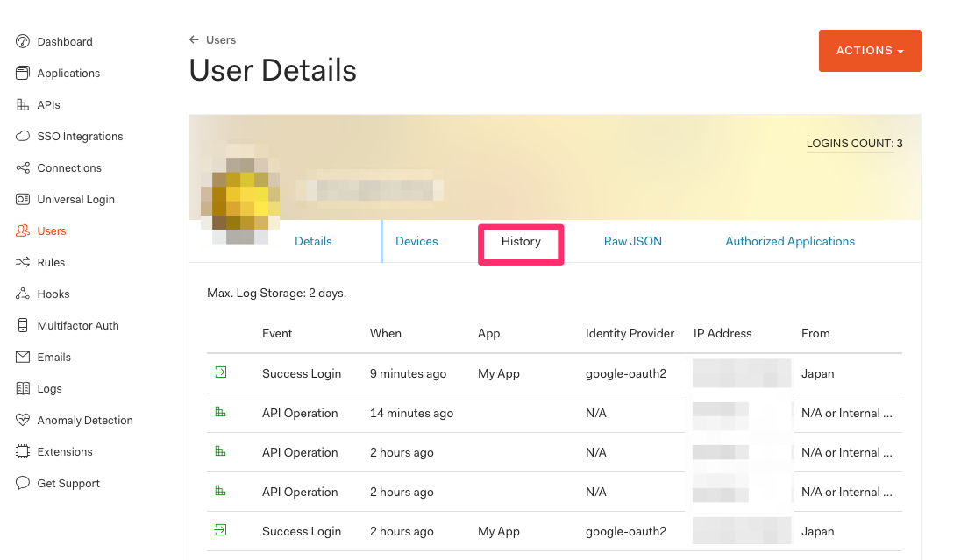View the Raw JSON tab
The width and height of the screenshot is (961, 560).
[x=633, y=240]
